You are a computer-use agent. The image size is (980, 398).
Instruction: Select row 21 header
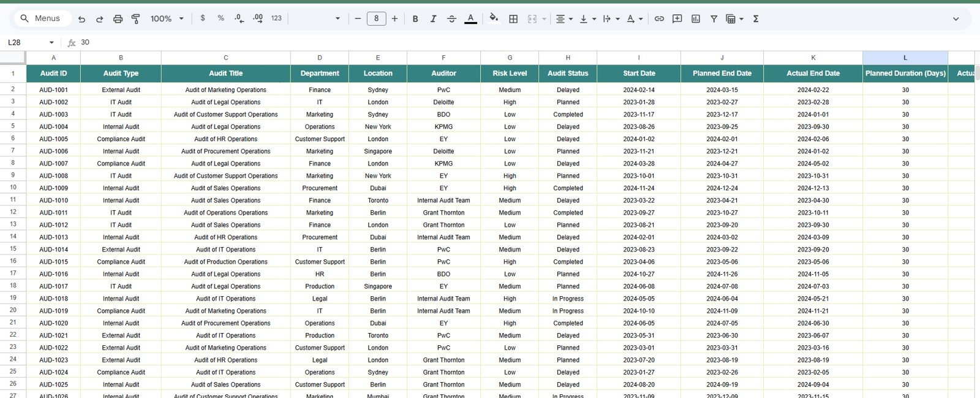(13, 322)
